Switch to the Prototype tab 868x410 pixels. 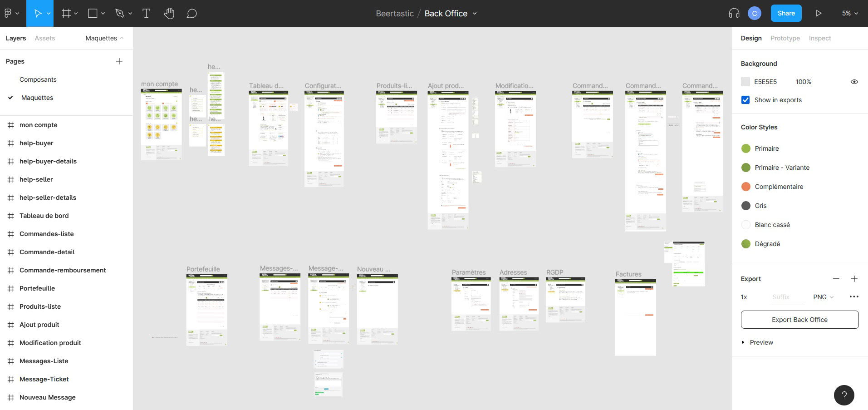click(x=785, y=38)
